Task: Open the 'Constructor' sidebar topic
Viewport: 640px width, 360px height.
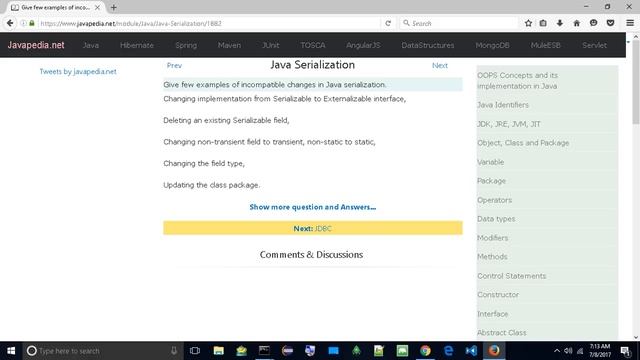Action: (x=498, y=295)
